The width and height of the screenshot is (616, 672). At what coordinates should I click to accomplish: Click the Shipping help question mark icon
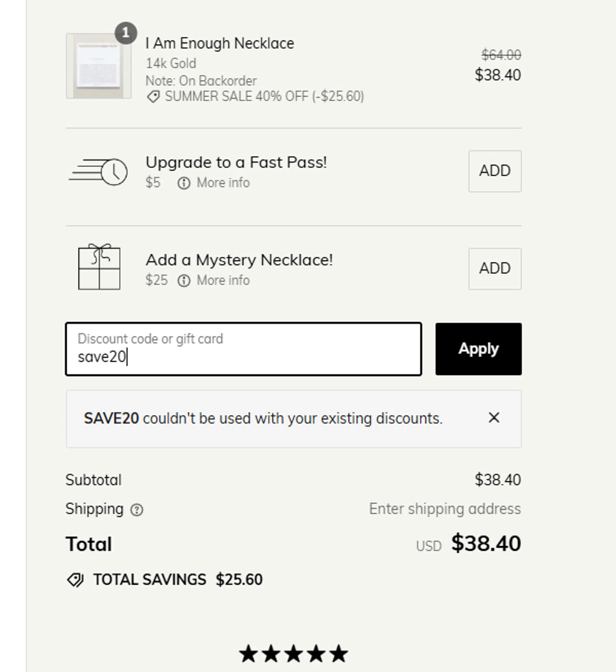coord(137,510)
